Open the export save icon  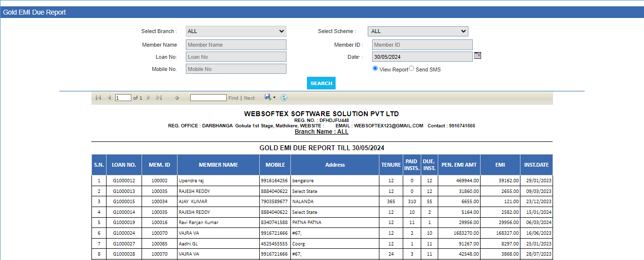(x=268, y=97)
